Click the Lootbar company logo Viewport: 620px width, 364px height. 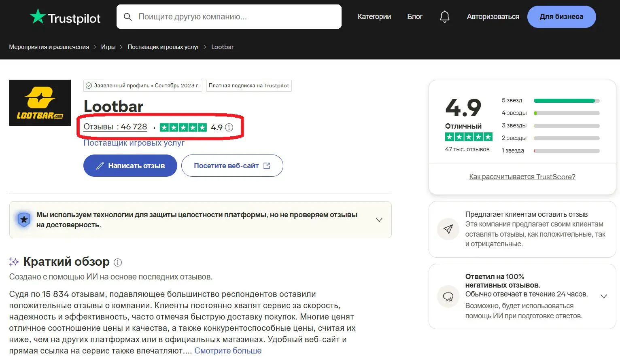point(40,103)
